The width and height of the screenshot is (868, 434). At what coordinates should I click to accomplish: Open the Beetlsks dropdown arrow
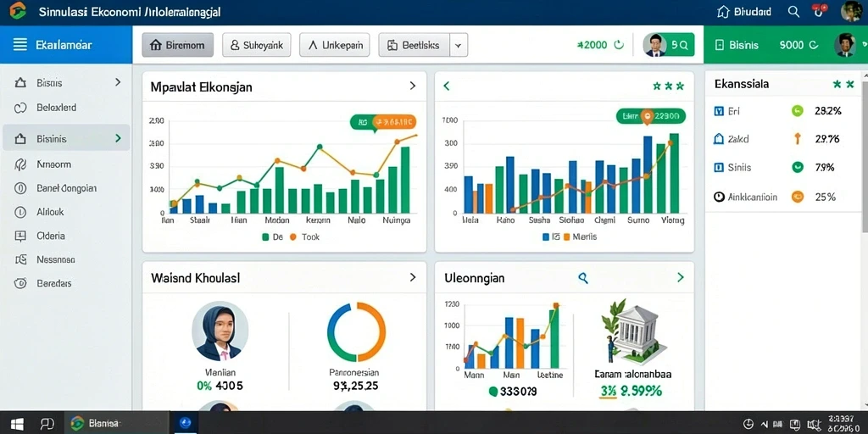(x=459, y=46)
